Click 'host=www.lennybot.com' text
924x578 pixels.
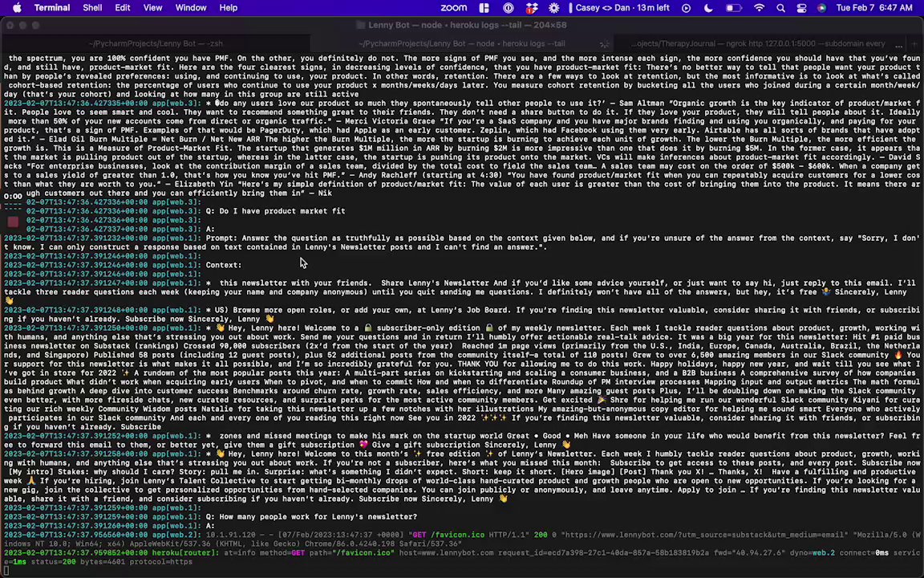coord(446,553)
